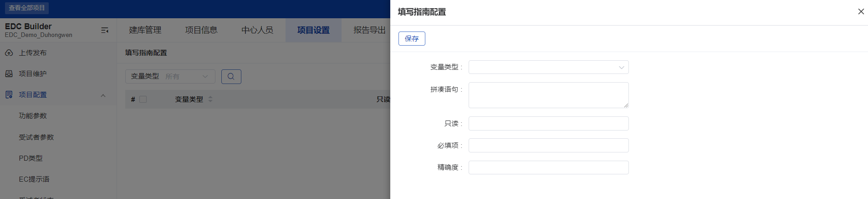Click the 项目配置 document icon
868x199 pixels.
click(9, 95)
